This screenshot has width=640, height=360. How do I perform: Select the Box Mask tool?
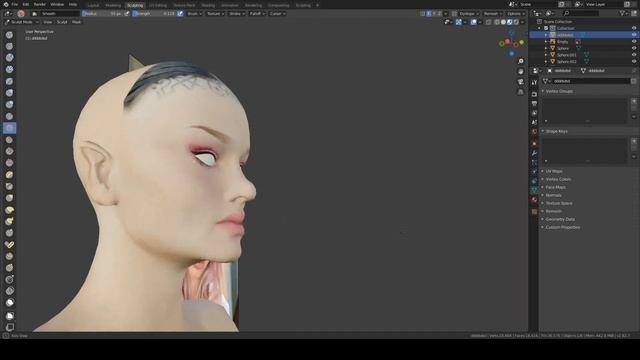click(9, 316)
